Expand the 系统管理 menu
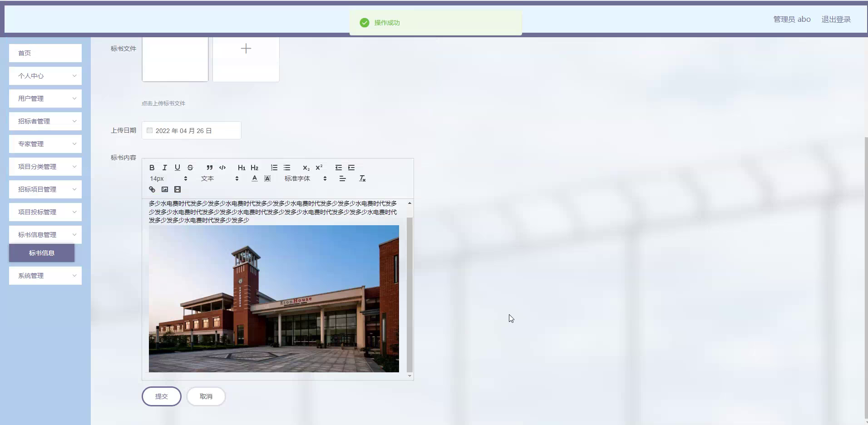The height and width of the screenshot is (425, 868). 45,276
